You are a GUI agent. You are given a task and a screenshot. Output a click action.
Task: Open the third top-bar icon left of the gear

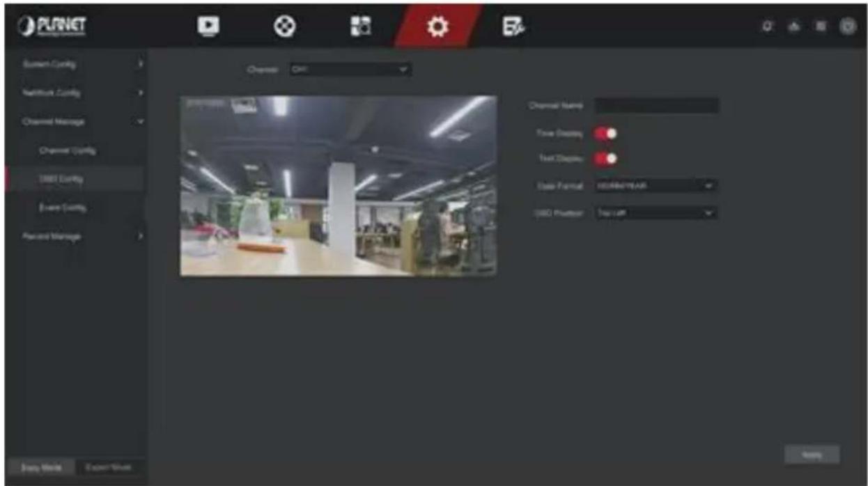(x=361, y=25)
